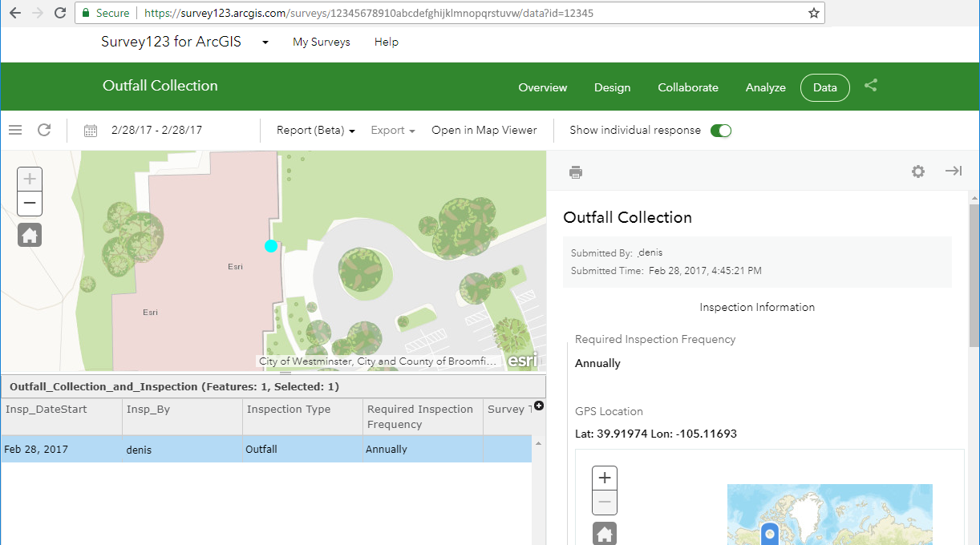Switch to the Overview tab

543,87
